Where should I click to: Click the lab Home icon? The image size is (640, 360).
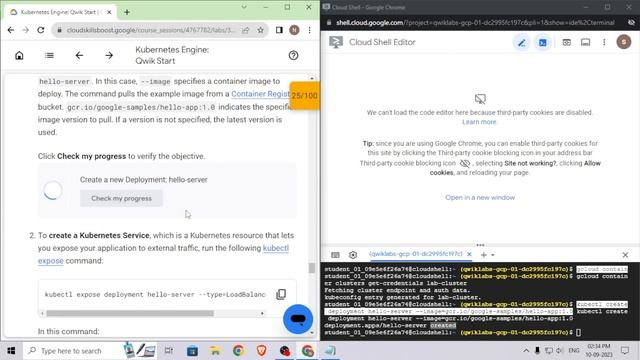coord(19,56)
